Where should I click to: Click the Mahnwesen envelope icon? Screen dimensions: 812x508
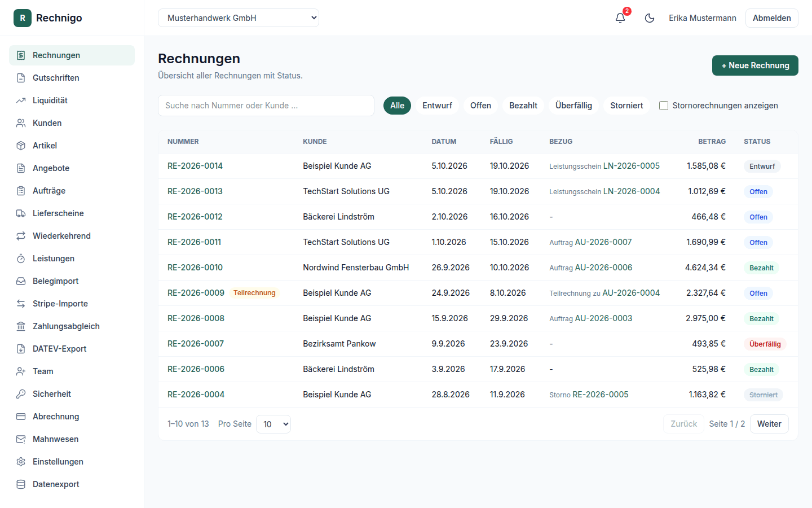[21, 439]
